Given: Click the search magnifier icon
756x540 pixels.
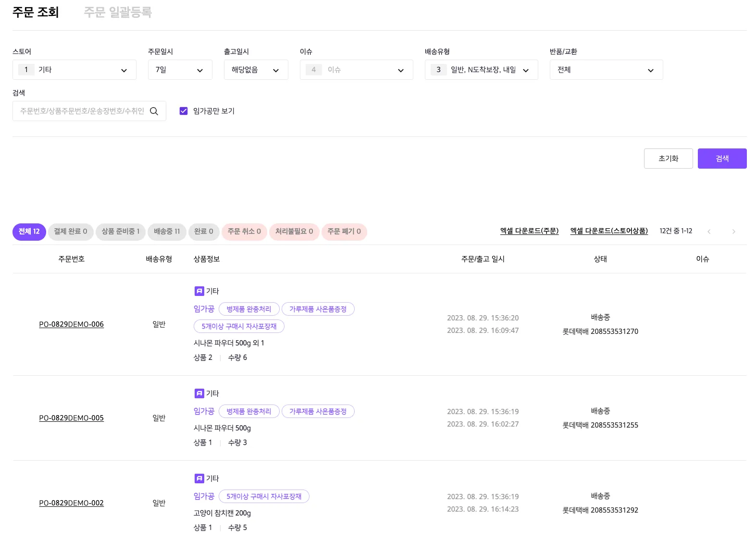Looking at the screenshot, I should coord(154,111).
